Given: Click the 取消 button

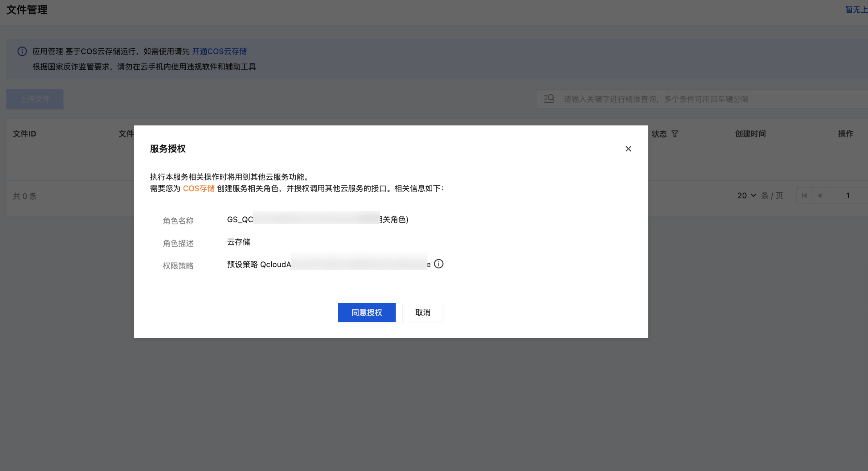Looking at the screenshot, I should pyautogui.click(x=422, y=313).
